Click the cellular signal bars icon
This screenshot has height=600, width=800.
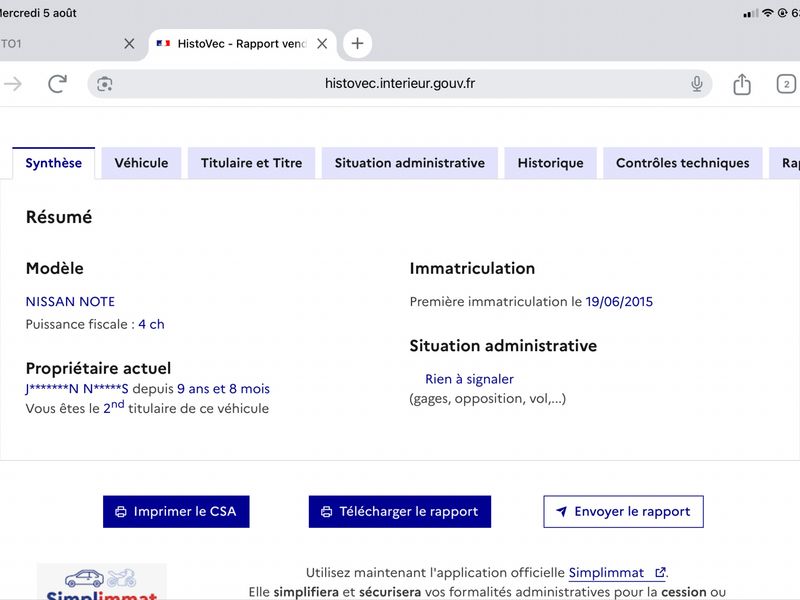(x=751, y=13)
